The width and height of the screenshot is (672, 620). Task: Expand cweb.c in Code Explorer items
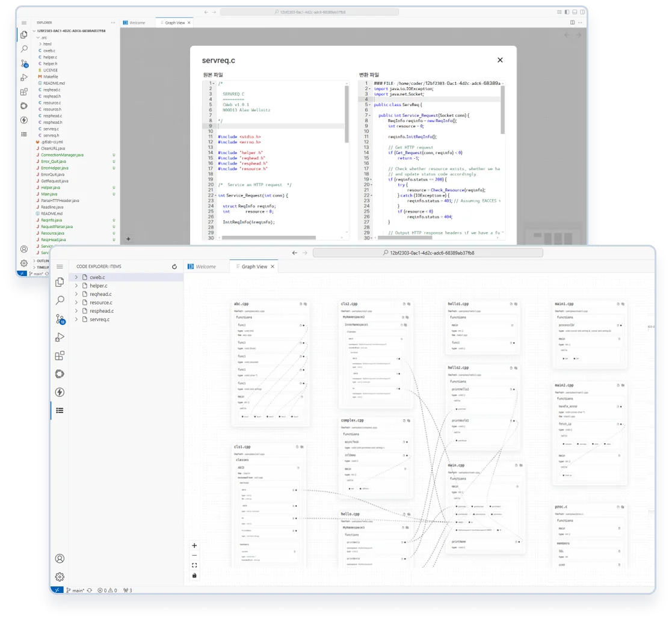76,277
